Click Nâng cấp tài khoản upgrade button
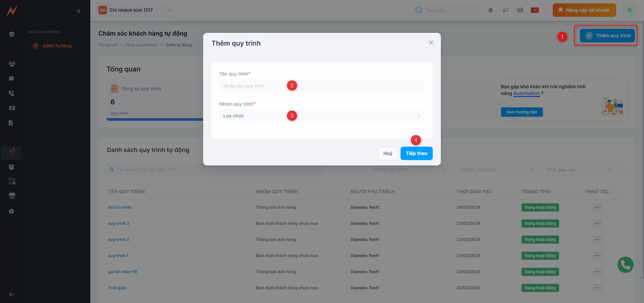This screenshot has width=644, height=303. [x=584, y=10]
